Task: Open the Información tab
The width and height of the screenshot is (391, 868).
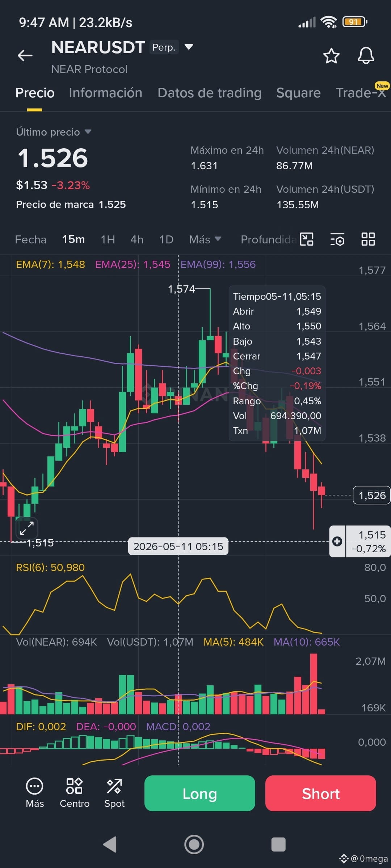Action: tap(105, 93)
